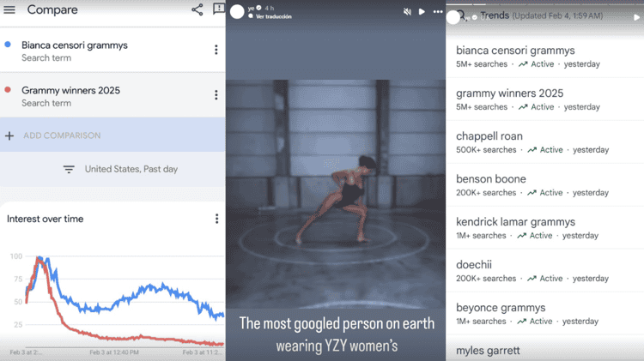Click the send feedback icon
Viewport: 644px width, 361px height.
(219, 9)
